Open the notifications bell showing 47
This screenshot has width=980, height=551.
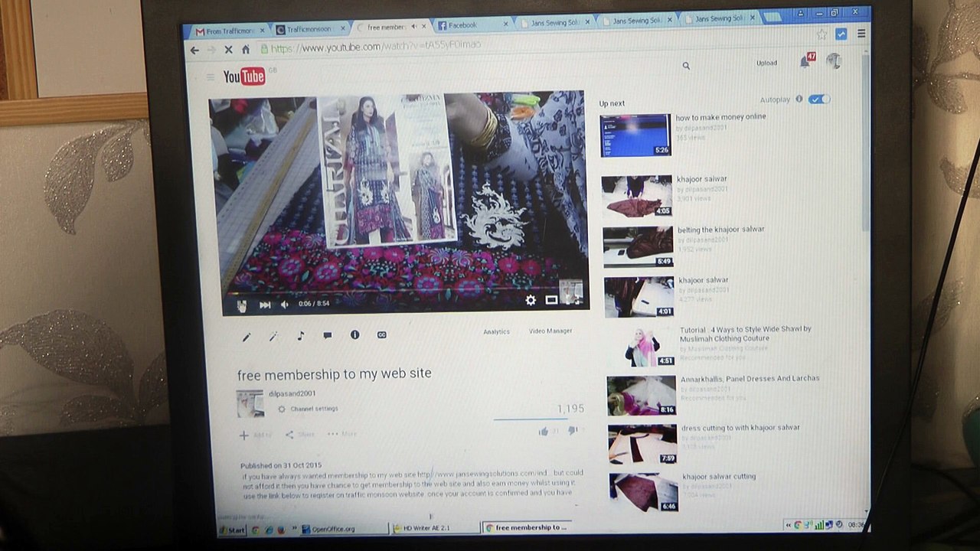807,60
